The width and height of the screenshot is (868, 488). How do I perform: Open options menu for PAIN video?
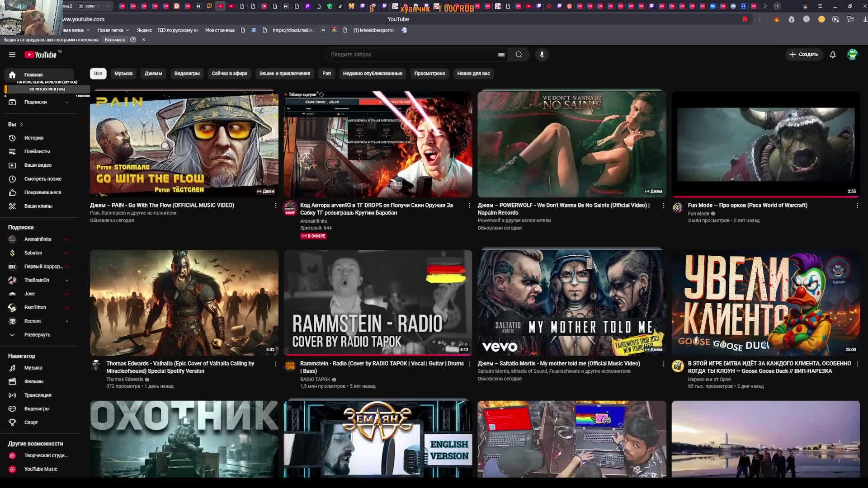pos(275,206)
